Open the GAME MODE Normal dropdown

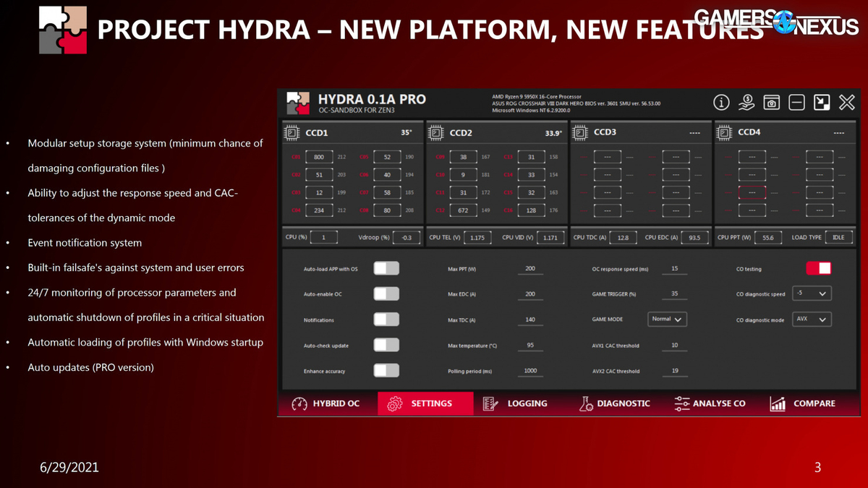pyautogui.click(x=667, y=319)
